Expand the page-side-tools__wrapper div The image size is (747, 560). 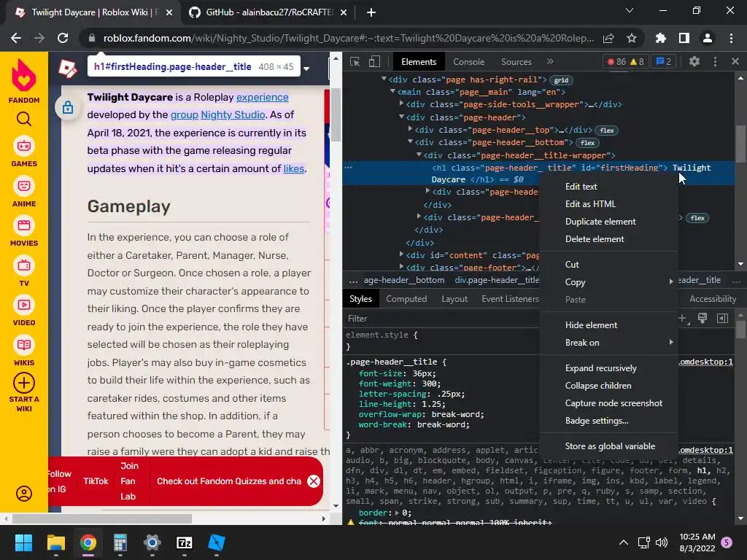pos(401,104)
